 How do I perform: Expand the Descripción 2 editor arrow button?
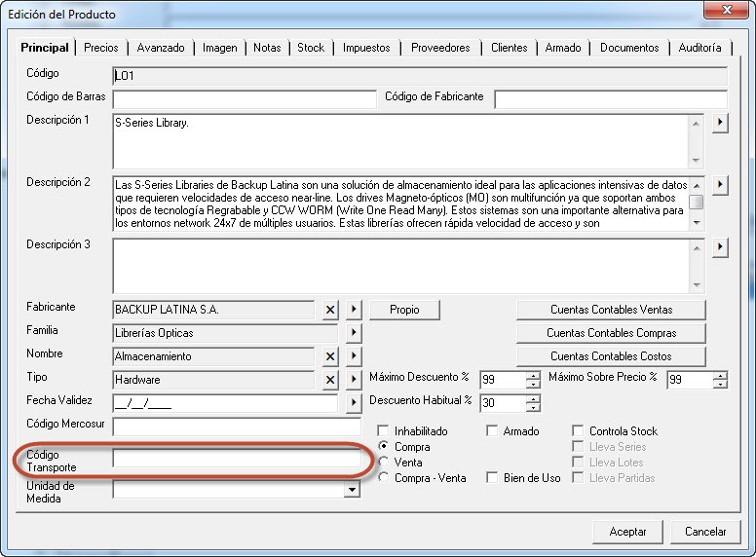pos(720,185)
